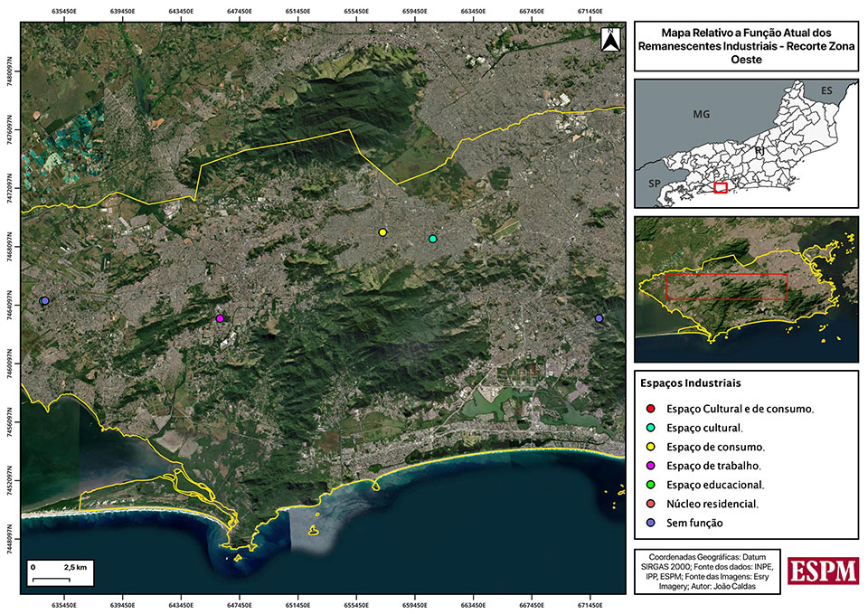
Task: Click the 'MG' label on the inset map
Action: pyautogui.click(x=701, y=115)
